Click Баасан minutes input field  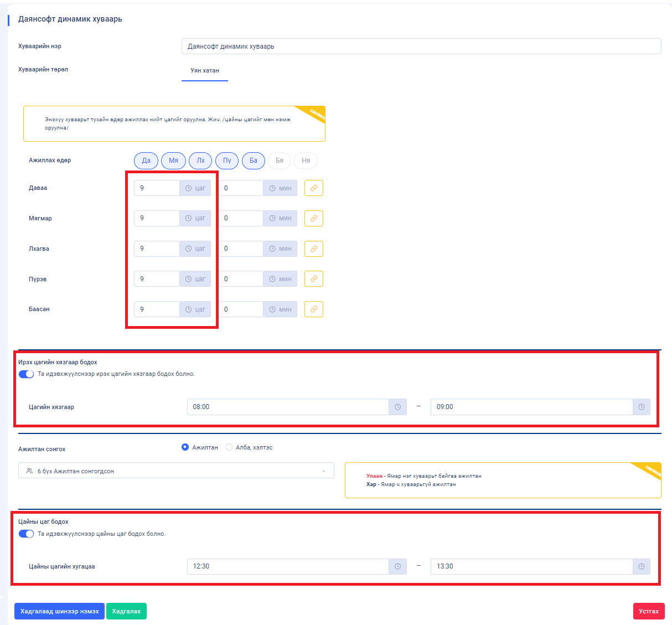241,309
